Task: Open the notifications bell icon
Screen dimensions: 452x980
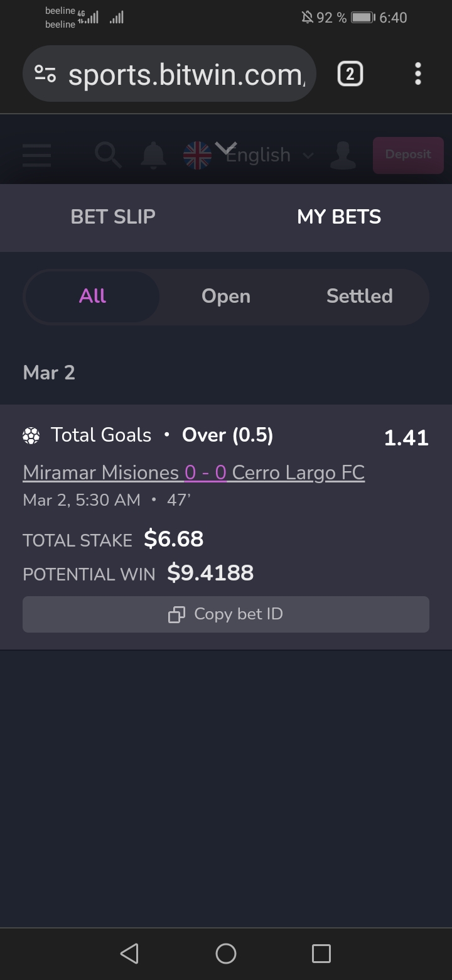Action: 153,155
